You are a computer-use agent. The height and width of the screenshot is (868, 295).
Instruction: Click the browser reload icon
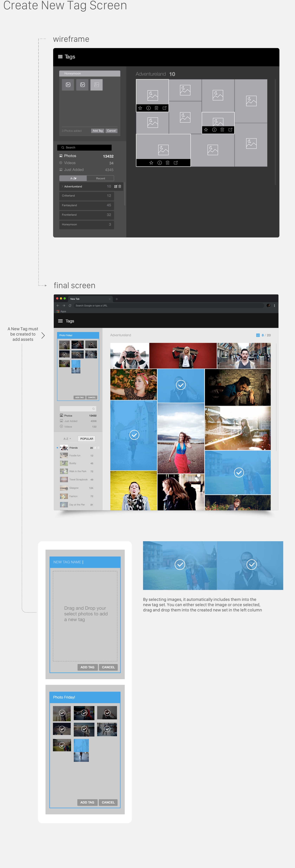[70, 306]
